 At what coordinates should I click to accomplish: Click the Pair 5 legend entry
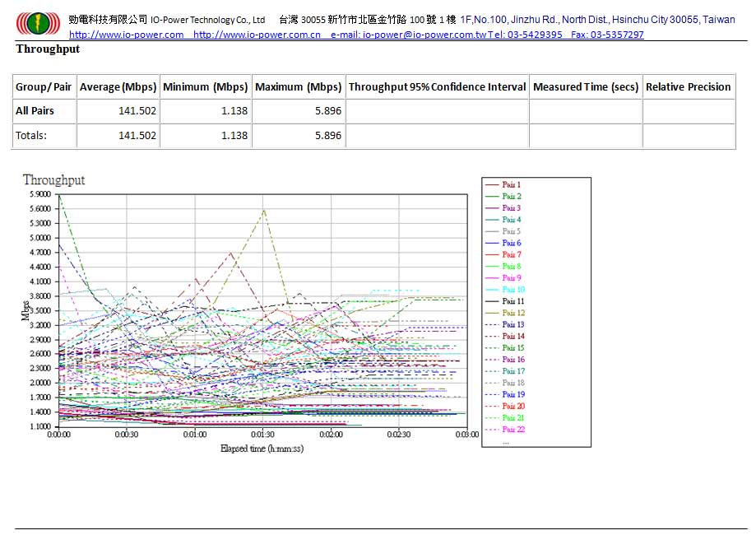click(x=503, y=231)
